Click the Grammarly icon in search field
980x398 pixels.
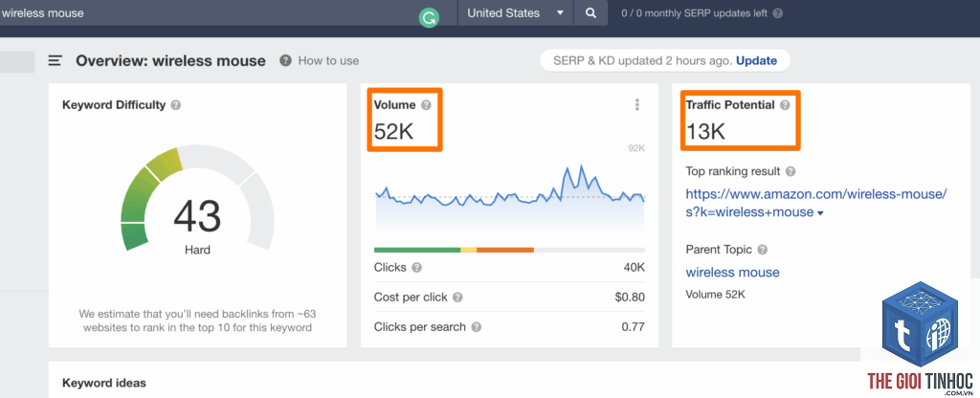tap(429, 18)
